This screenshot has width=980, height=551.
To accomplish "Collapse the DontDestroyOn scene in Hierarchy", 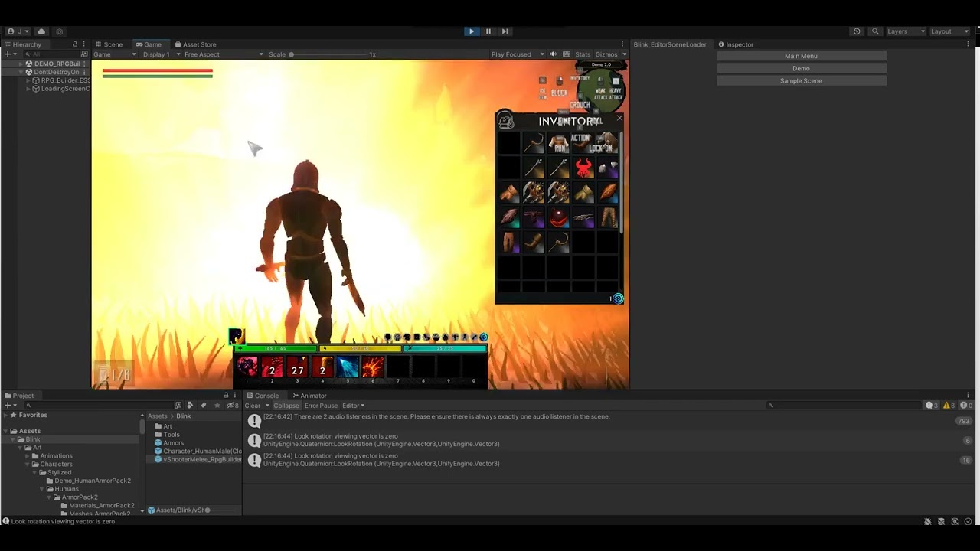I will (x=21, y=72).
